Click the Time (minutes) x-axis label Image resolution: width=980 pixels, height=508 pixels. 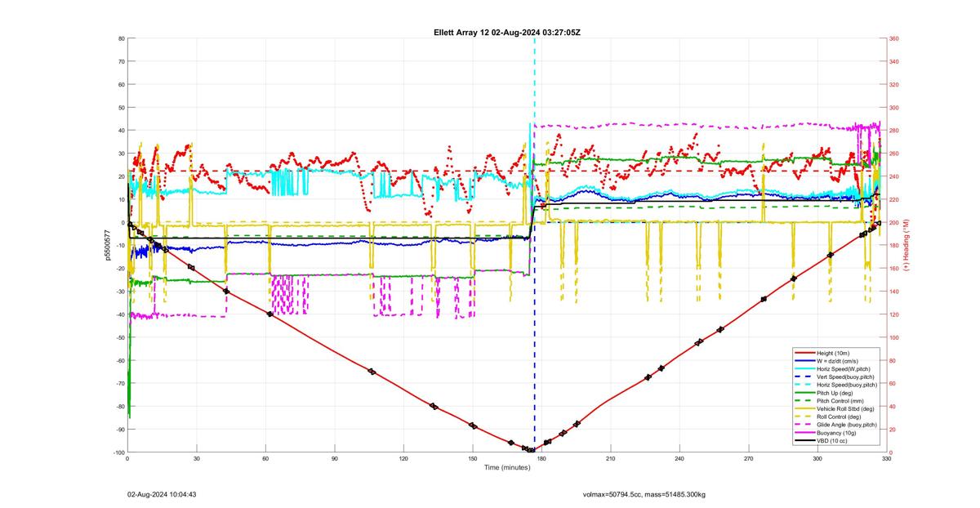(x=507, y=468)
